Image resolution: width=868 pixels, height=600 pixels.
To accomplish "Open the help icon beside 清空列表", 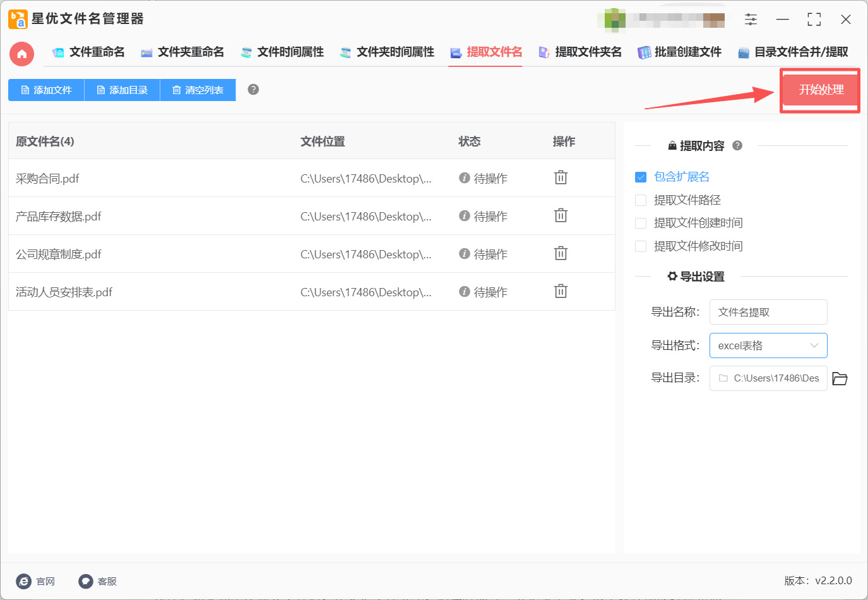I will point(253,90).
